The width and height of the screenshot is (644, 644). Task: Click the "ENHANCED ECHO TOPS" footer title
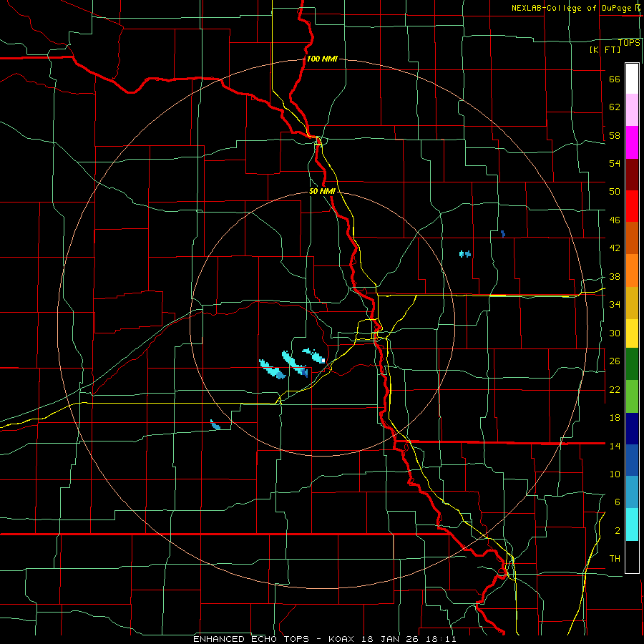tap(251, 639)
